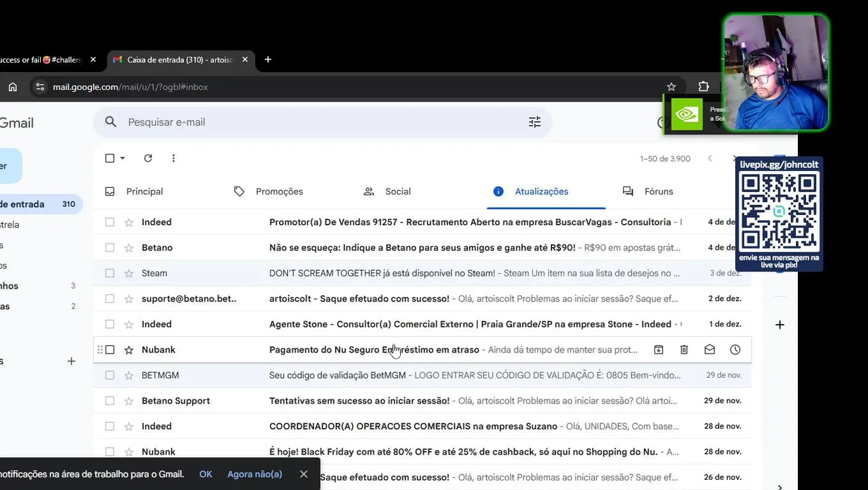Click Agora não(a) on notification prompt
868x490 pixels.
[255, 474]
